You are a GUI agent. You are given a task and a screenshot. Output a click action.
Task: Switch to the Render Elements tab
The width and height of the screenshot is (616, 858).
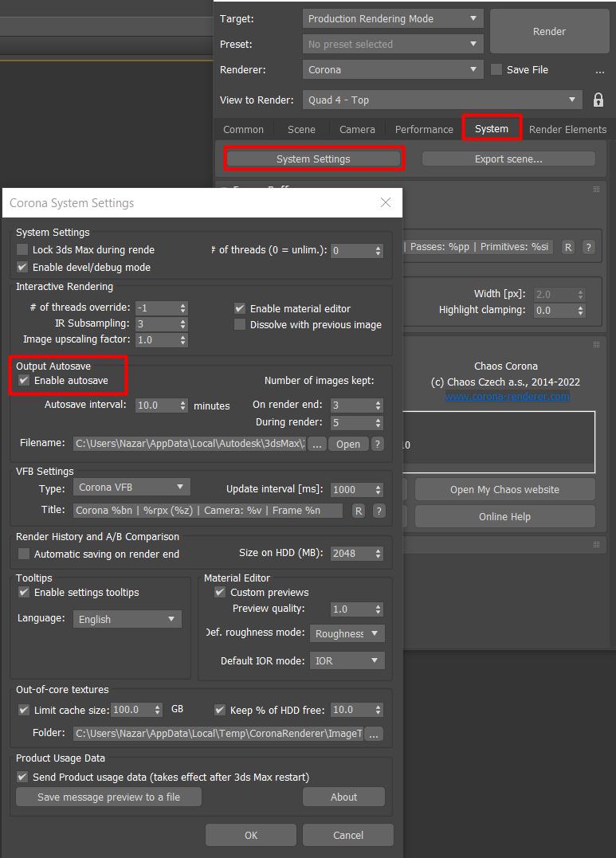(x=567, y=129)
